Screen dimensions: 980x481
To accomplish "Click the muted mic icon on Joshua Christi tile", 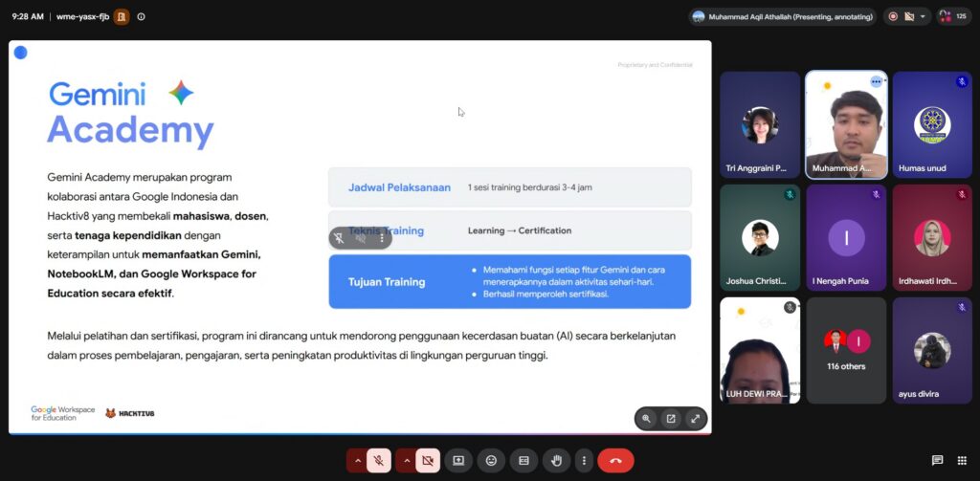I will tap(790, 194).
